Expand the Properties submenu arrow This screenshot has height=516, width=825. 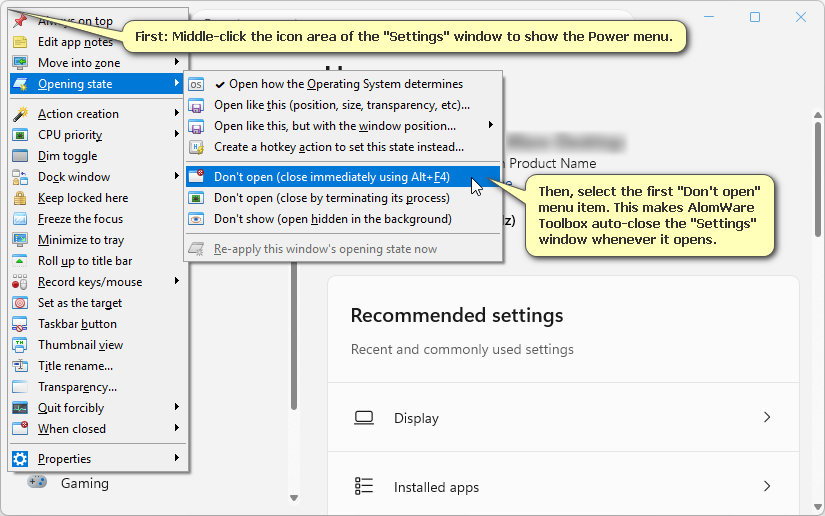177,458
